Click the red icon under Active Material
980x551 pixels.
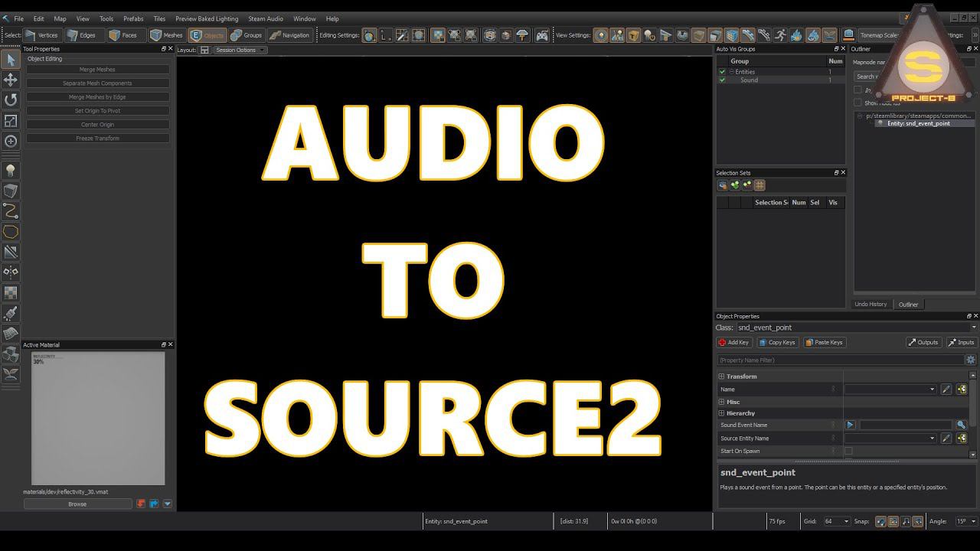141,504
